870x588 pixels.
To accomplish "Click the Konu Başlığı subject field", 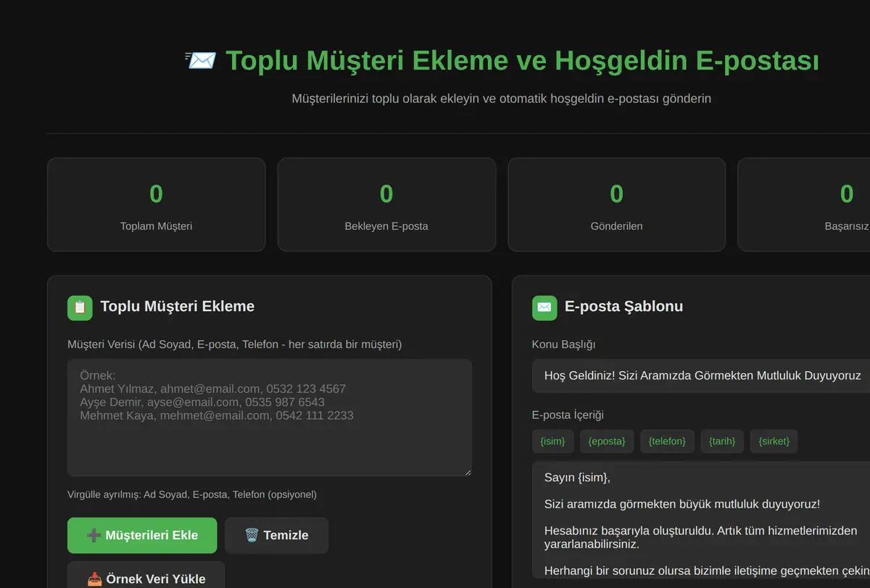I will (x=701, y=376).
